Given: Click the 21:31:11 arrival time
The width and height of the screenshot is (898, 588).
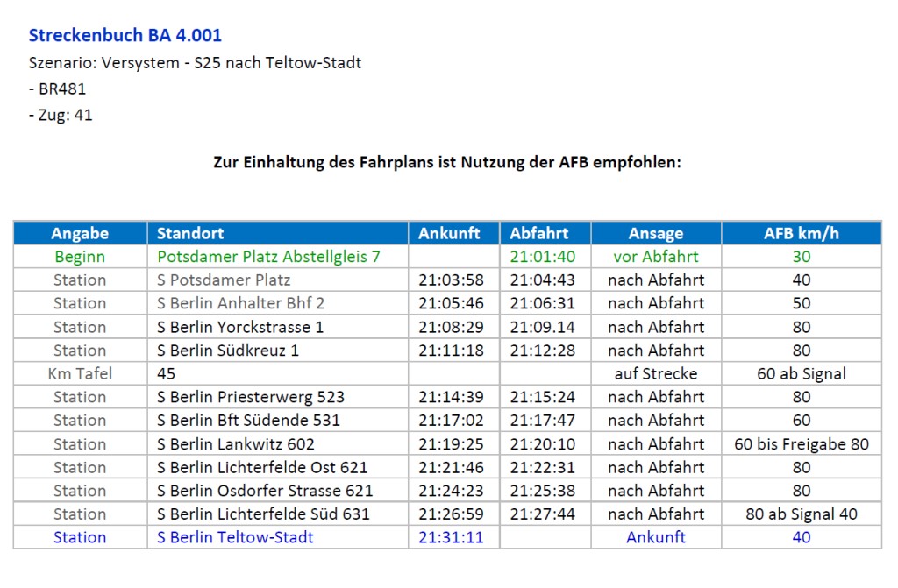Looking at the screenshot, I should click(451, 537).
